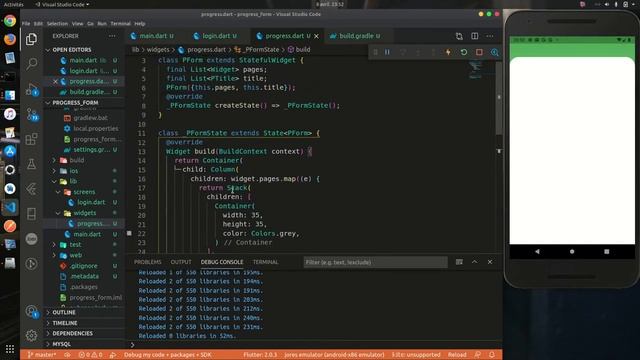Trigger Flutter hot reload lightning icon

[x=448, y=52]
